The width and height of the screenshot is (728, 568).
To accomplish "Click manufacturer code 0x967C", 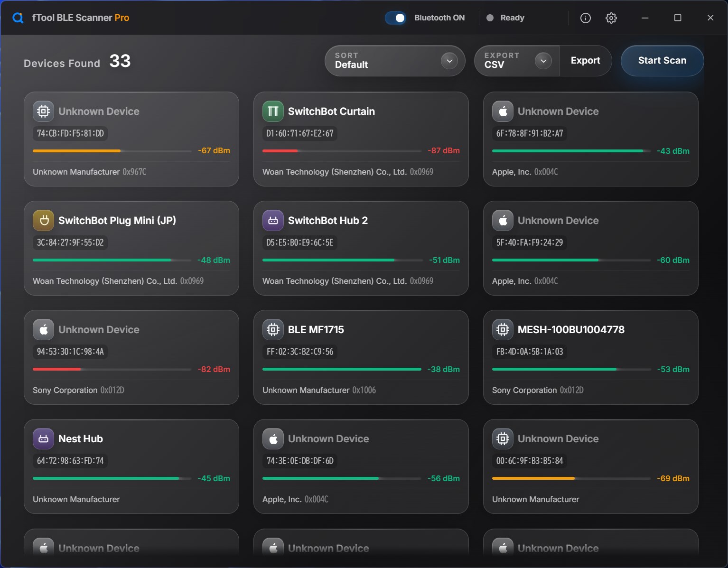I will click(134, 172).
